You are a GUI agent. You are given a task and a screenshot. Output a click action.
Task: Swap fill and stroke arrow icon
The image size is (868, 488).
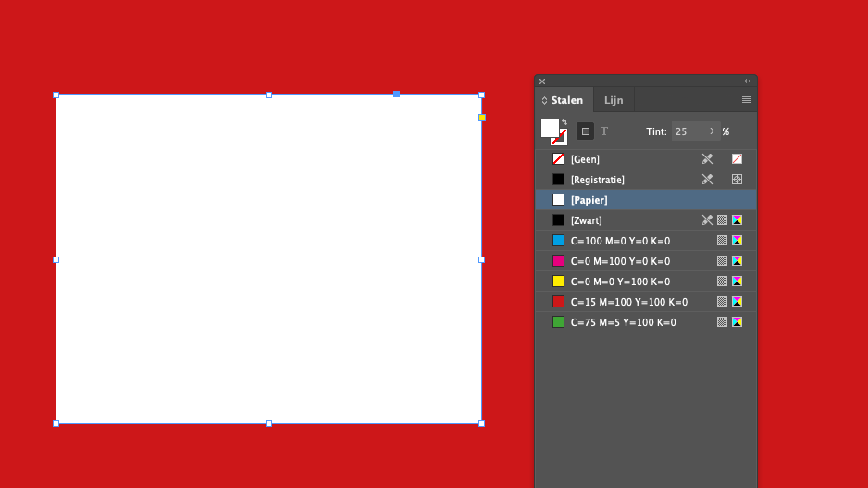[564, 122]
